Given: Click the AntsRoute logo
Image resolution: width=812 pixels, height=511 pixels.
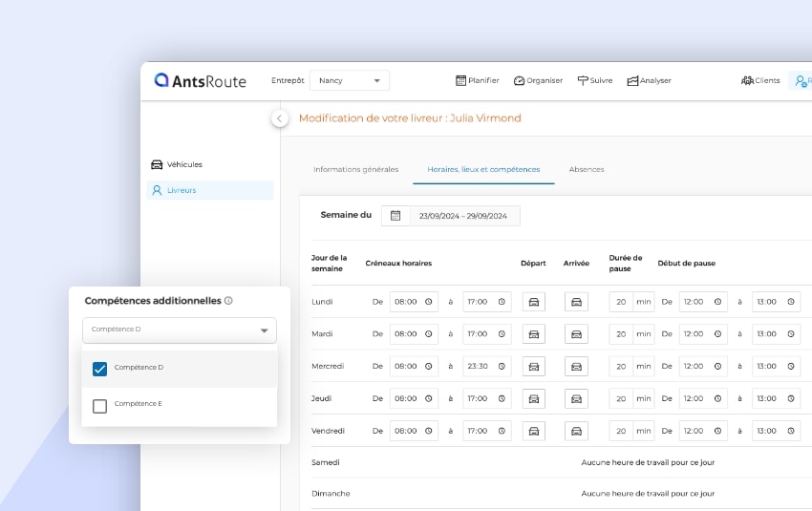Looking at the screenshot, I should pyautogui.click(x=201, y=81).
